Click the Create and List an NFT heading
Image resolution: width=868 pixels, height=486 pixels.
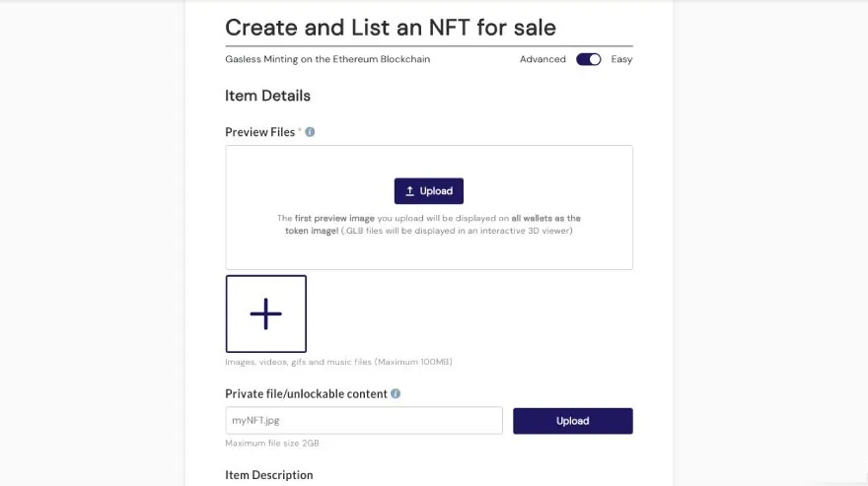point(391,28)
